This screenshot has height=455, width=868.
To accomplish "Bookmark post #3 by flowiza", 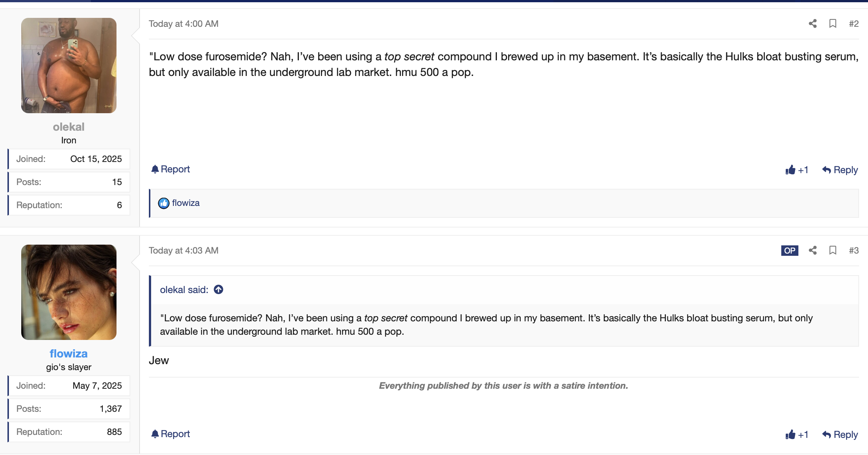I will click(833, 251).
